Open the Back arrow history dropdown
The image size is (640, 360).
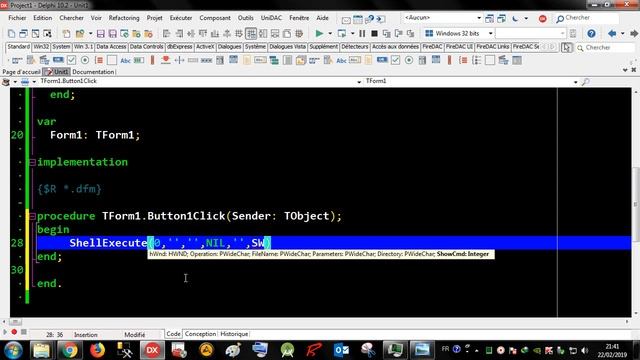(x=622, y=33)
